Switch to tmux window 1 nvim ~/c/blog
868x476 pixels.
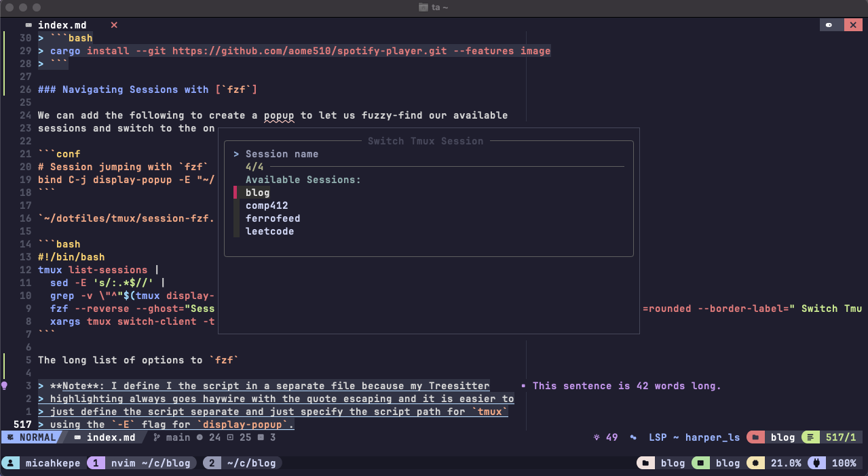(143, 463)
